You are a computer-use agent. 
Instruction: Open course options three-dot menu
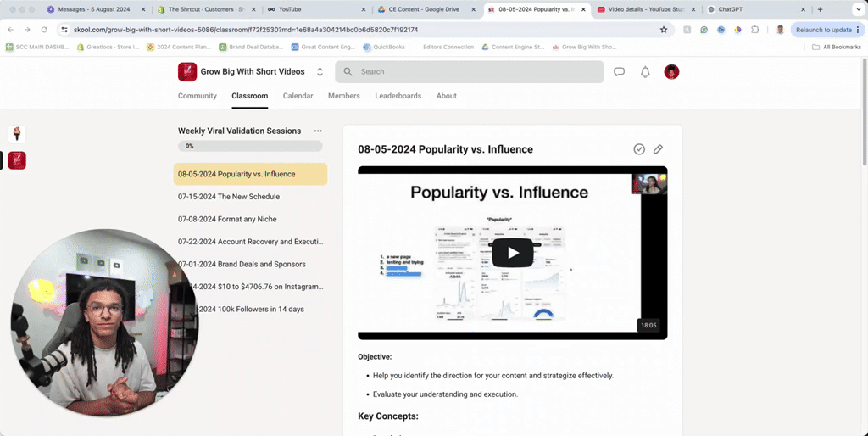tap(318, 131)
